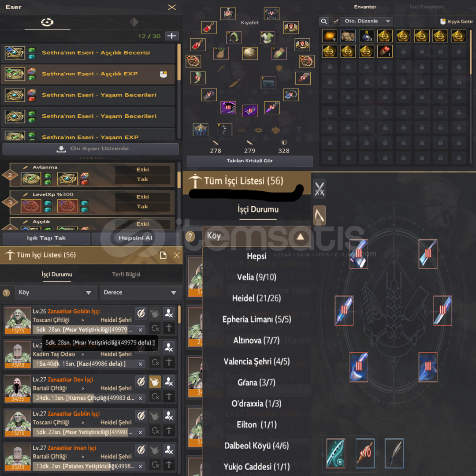Click the crossed swords icon beside worker list

[320, 189]
